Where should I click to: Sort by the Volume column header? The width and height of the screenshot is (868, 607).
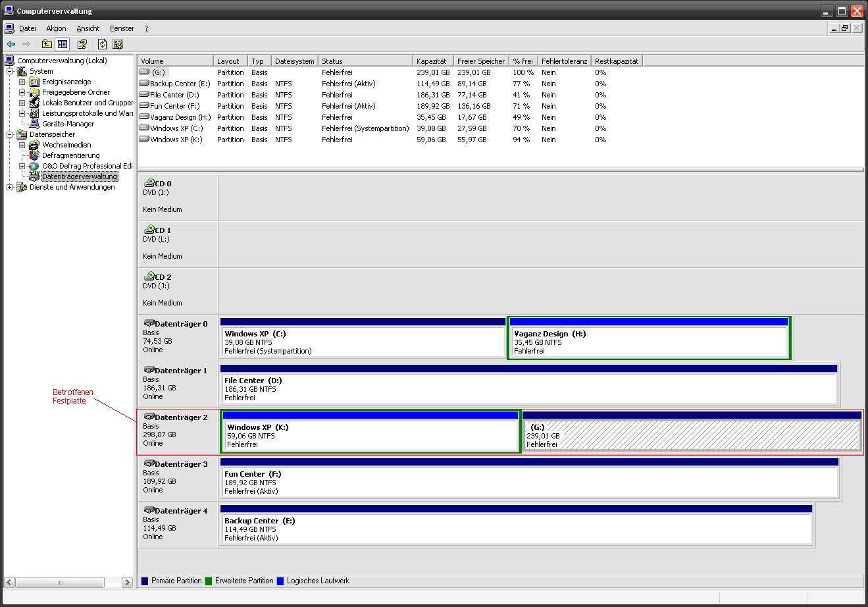(x=176, y=61)
